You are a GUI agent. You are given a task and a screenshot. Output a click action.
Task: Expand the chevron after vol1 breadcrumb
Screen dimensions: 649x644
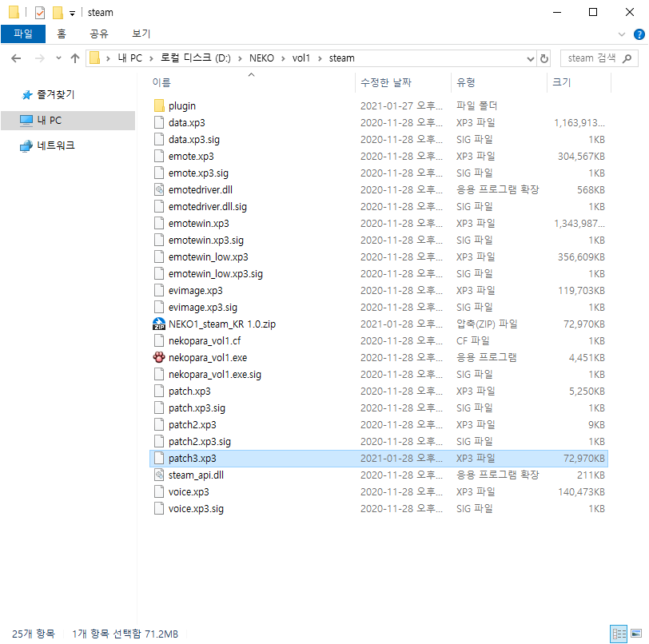[320, 59]
